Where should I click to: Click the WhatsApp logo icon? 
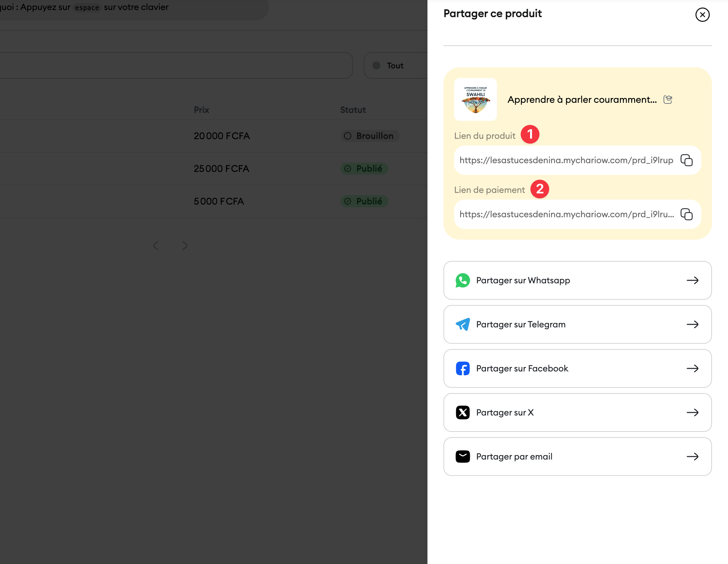(x=463, y=280)
